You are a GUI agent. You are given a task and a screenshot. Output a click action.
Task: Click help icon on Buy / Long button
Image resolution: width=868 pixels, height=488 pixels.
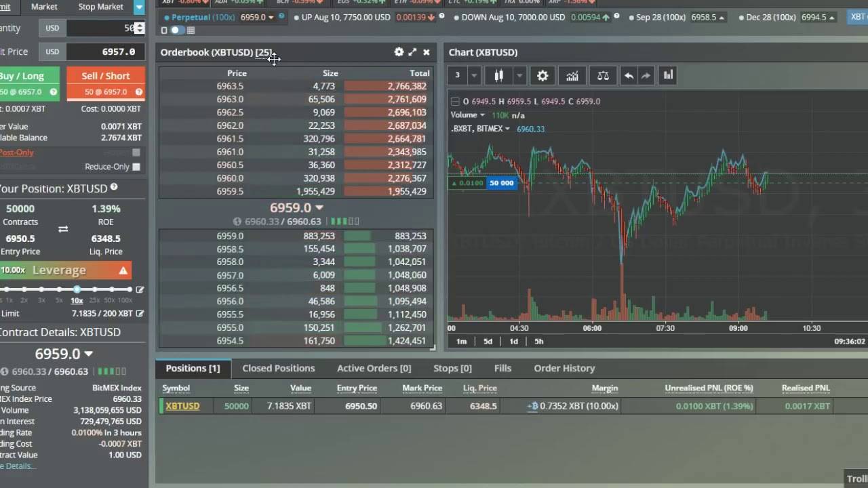(54, 92)
